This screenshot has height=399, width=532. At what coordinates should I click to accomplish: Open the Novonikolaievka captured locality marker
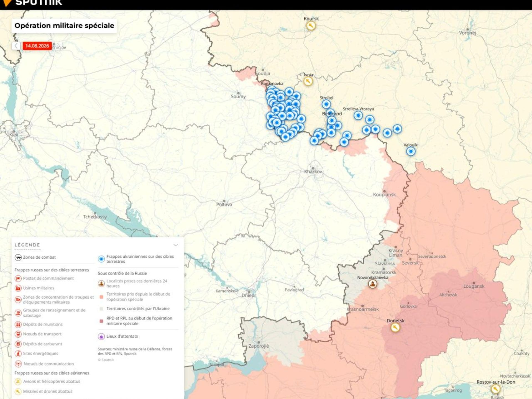click(x=372, y=284)
